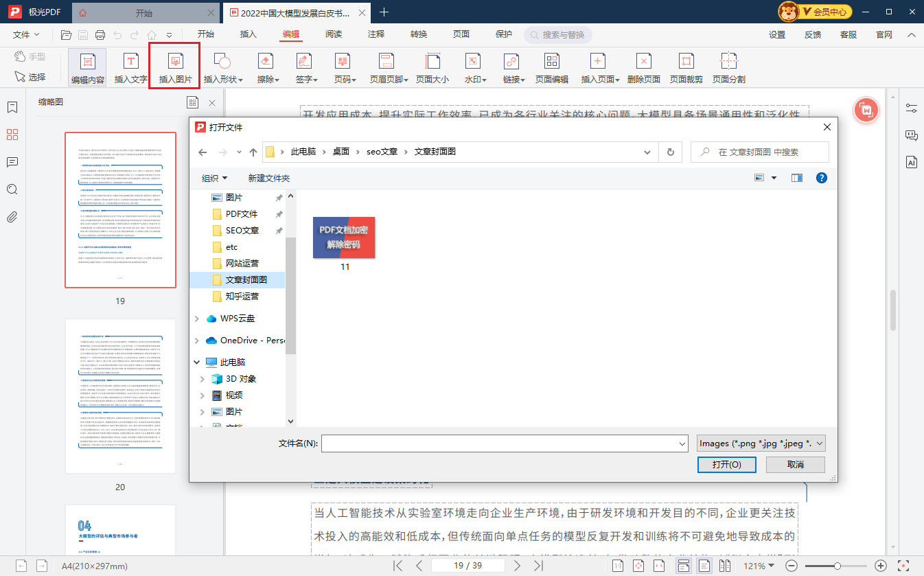The width and height of the screenshot is (924, 576).
Task: Click the print icon in quick toolbar
Action: pos(100,35)
